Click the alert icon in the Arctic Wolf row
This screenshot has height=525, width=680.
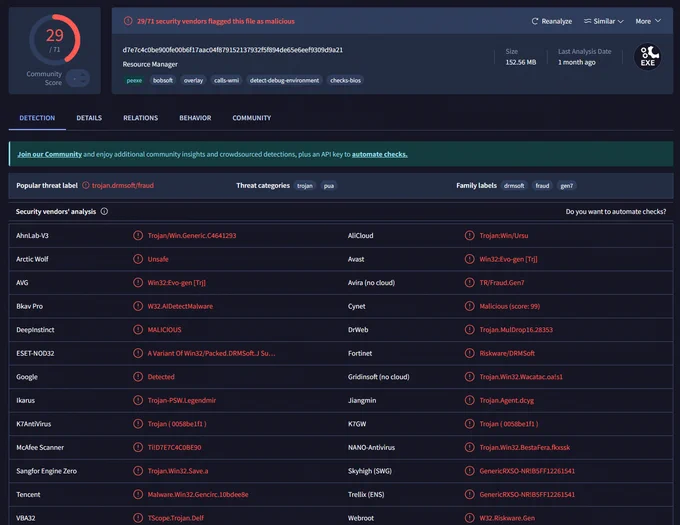point(138,259)
